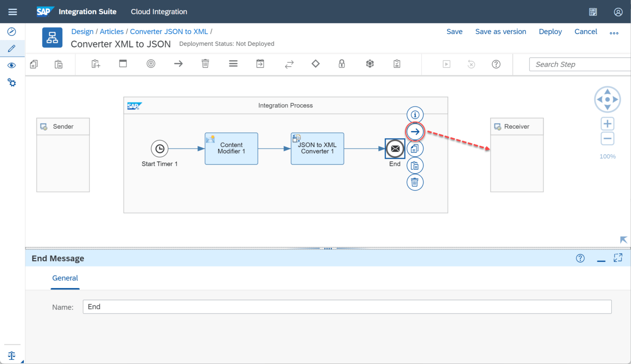Select the Sender participant box
Viewport: 631px width, 364px height.
pyautogui.click(x=63, y=155)
